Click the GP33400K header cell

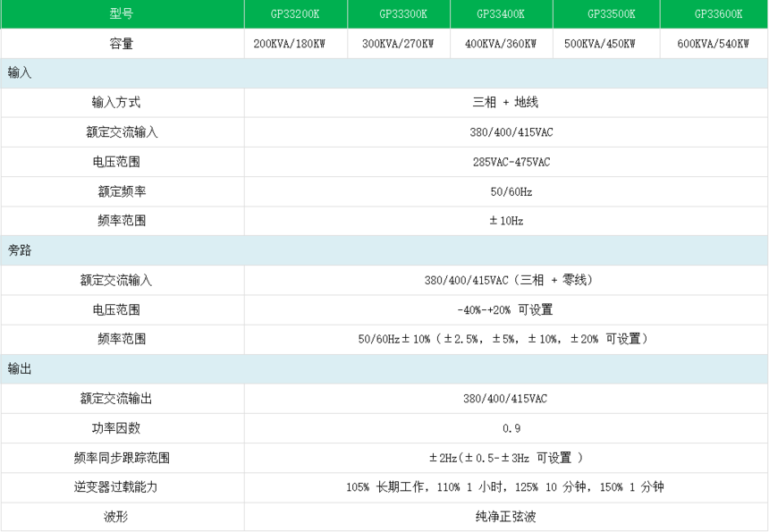coord(501,14)
